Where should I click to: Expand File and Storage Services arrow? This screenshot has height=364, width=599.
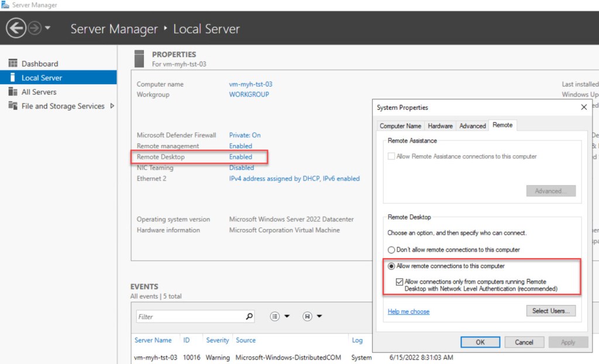pyautogui.click(x=112, y=106)
